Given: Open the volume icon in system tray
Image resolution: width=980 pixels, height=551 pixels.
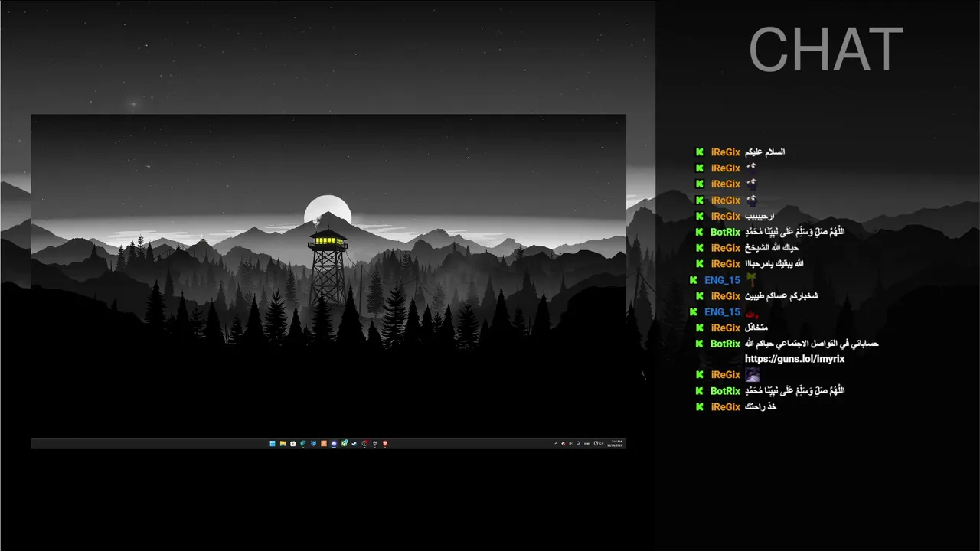Looking at the screenshot, I should pos(602,443).
